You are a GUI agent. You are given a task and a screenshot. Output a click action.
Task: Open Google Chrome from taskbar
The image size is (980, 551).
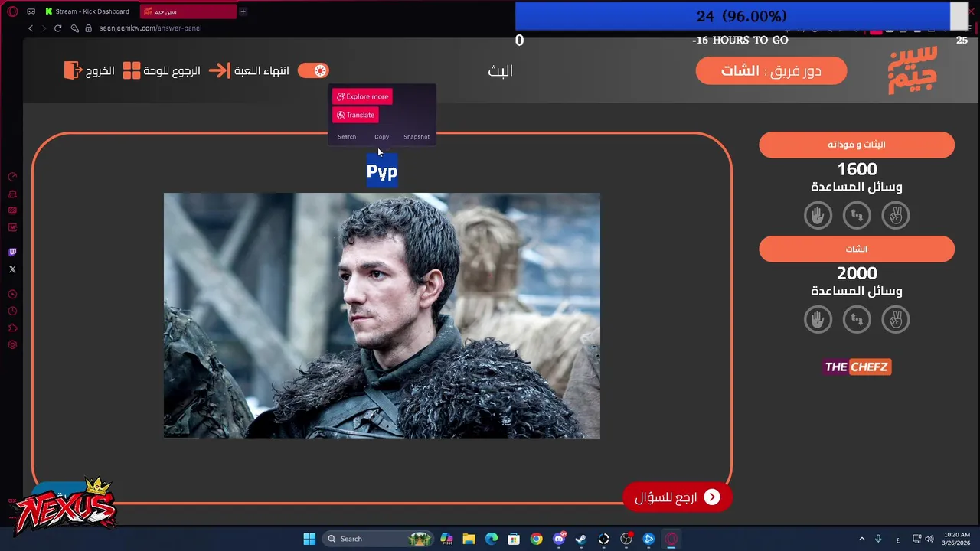pos(536,539)
